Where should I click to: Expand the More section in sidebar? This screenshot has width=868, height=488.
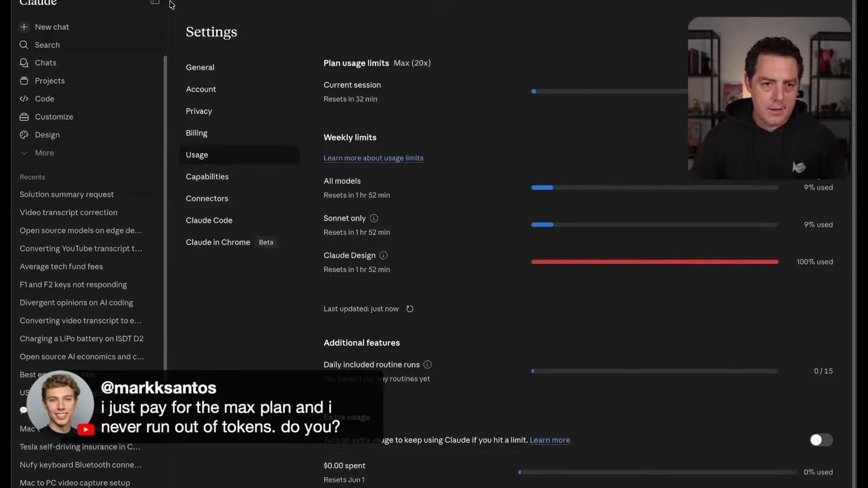pyautogui.click(x=37, y=153)
